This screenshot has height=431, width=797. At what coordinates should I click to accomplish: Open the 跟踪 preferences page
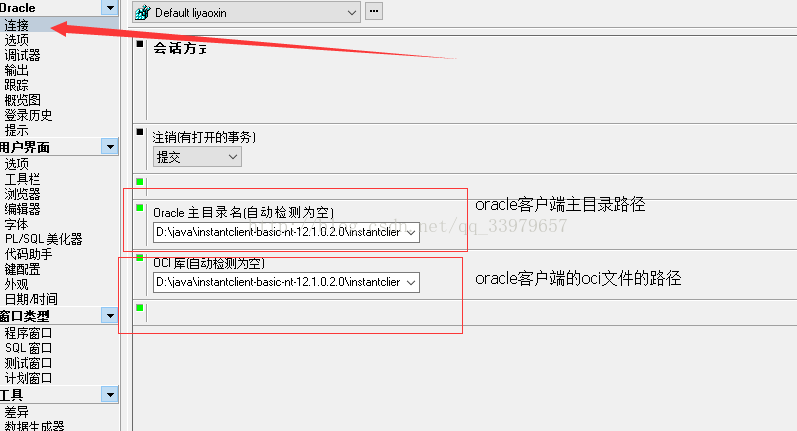tap(16, 85)
